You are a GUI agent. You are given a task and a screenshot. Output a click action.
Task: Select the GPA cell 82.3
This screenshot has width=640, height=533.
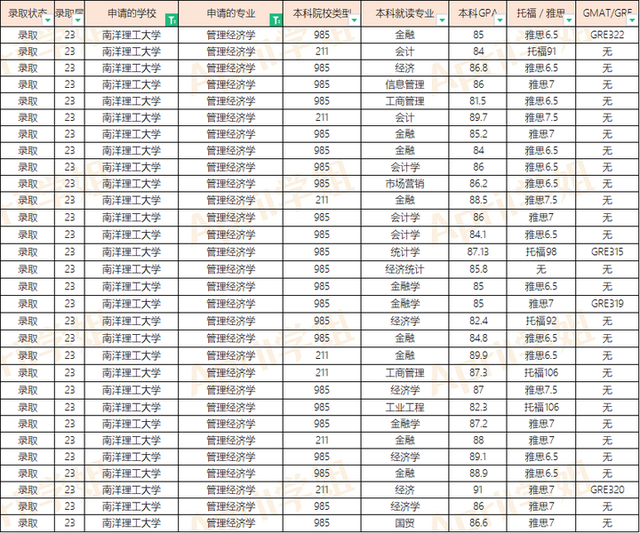coord(478,407)
